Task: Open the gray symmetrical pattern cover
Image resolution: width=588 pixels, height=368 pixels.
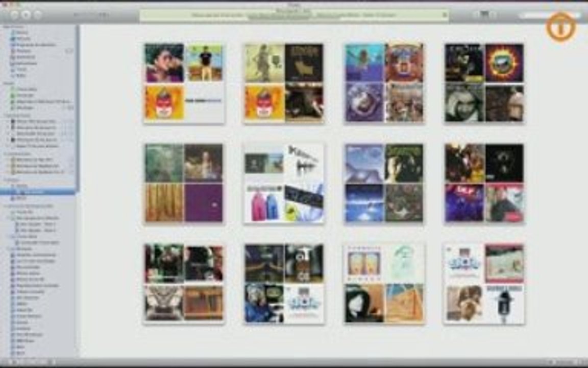Action: point(164,303)
